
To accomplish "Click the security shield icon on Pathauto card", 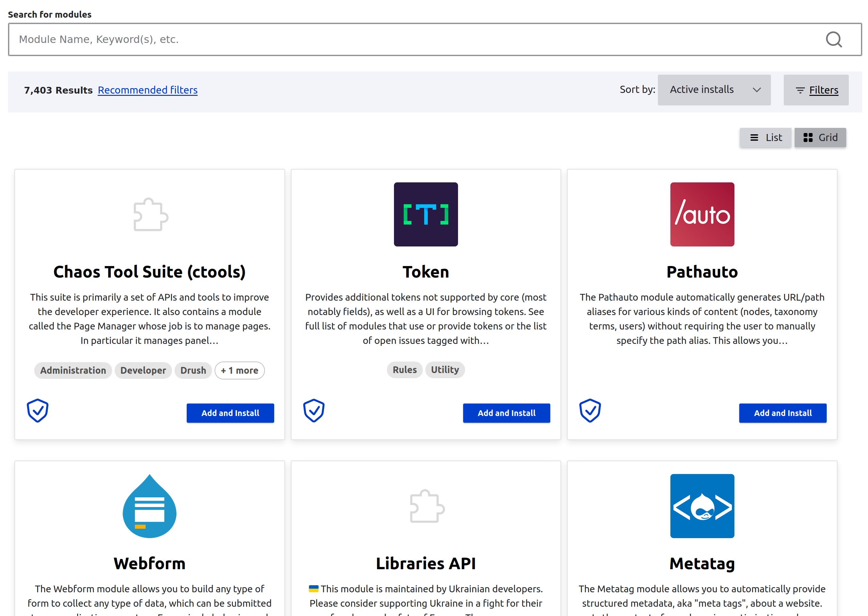I will point(590,410).
